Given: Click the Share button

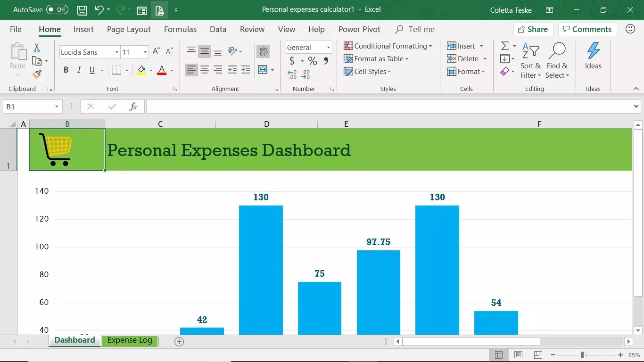Looking at the screenshot, I should [533, 29].
